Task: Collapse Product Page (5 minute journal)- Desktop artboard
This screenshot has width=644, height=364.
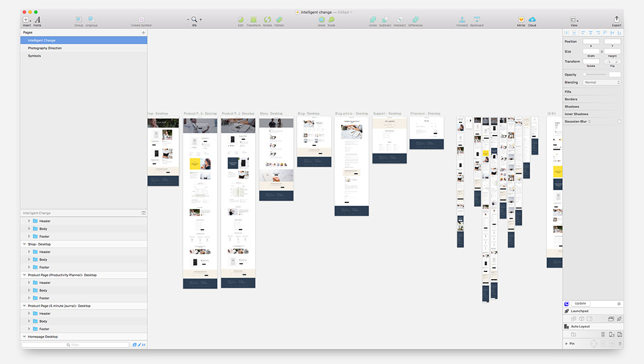Action: pyautogui.click(x=24, y=306)
